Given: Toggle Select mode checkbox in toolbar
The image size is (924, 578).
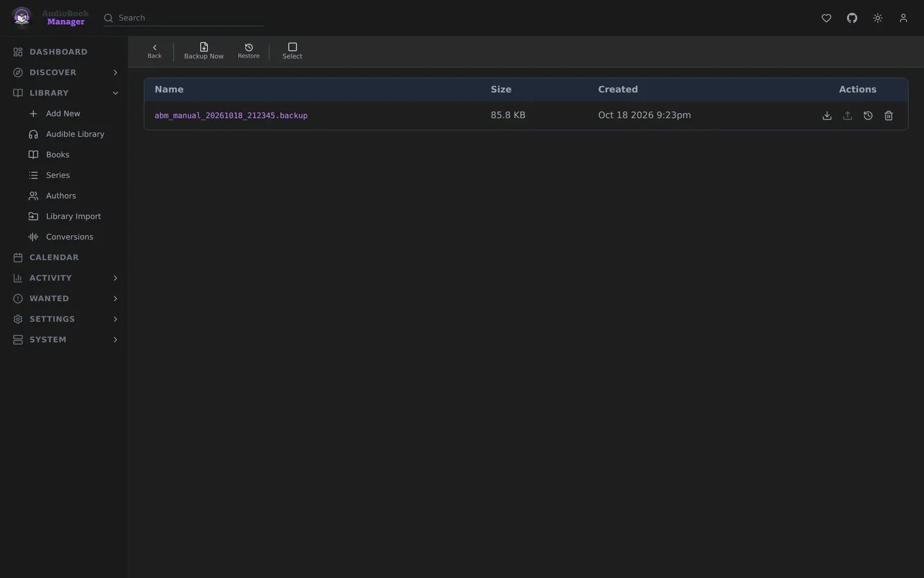Looking at the screenshot, I should pos(293,51).
